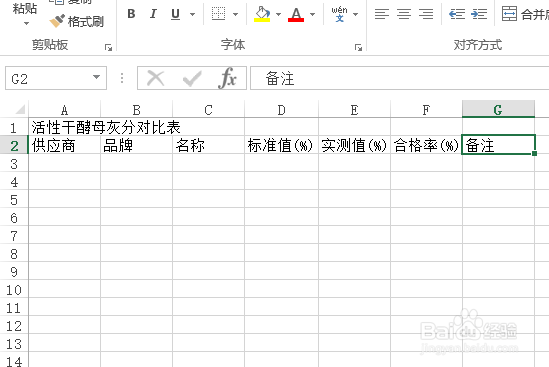
Task: Open fill color dropdown arrow
Action: [278, 14]
